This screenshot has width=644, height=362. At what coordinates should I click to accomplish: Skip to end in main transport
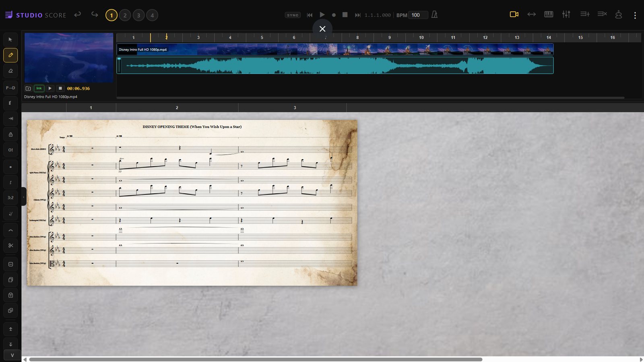[x=357, y=15]
